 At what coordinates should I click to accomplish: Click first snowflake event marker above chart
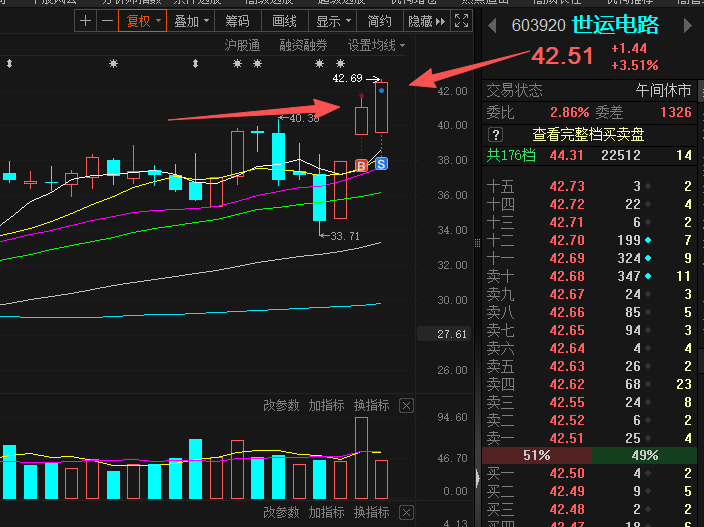(x=114, y=64)
